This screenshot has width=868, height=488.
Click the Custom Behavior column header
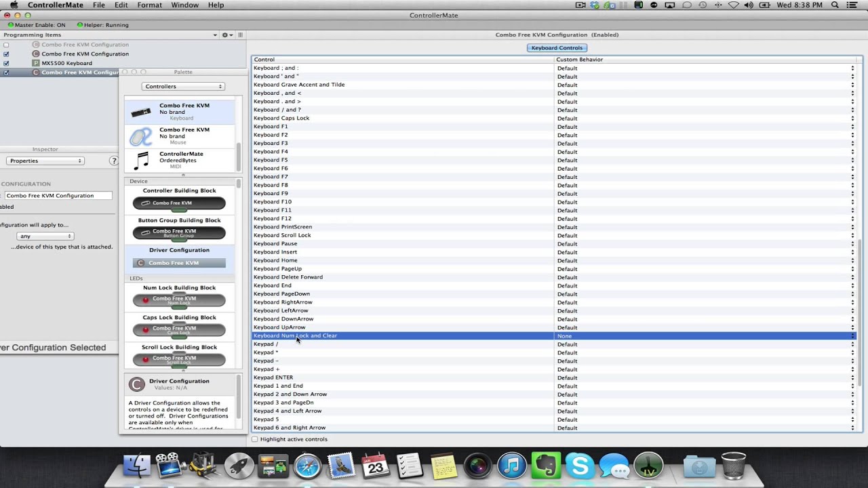pyautogui.click(x=707, y=60)
